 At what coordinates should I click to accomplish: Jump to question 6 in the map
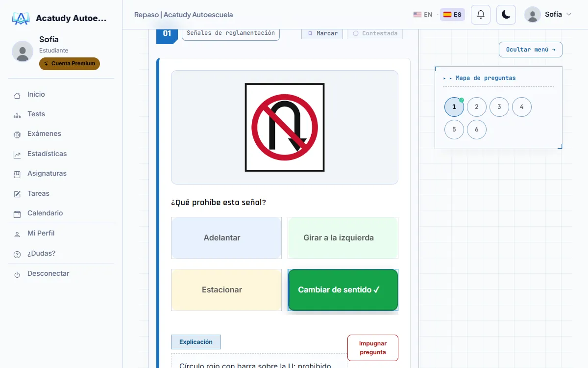(477, 130)
